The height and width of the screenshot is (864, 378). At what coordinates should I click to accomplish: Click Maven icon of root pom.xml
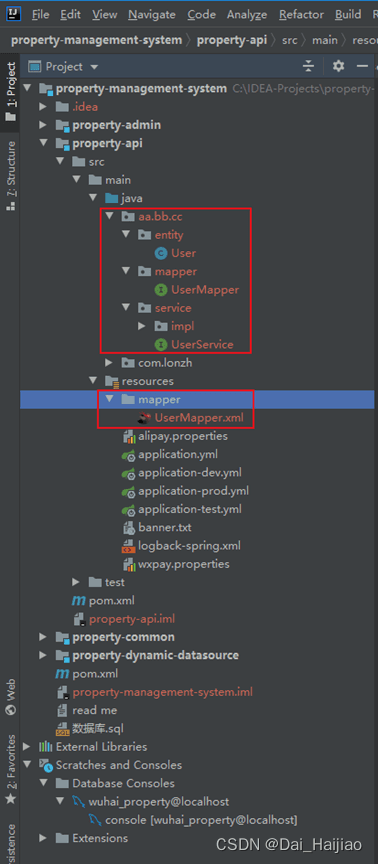pos(62,674)
